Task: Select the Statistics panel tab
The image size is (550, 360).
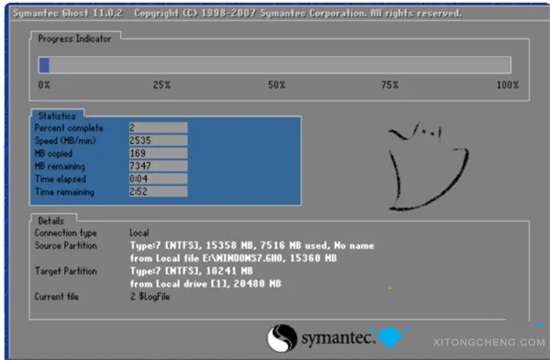Action: click(x=57, y=116)
